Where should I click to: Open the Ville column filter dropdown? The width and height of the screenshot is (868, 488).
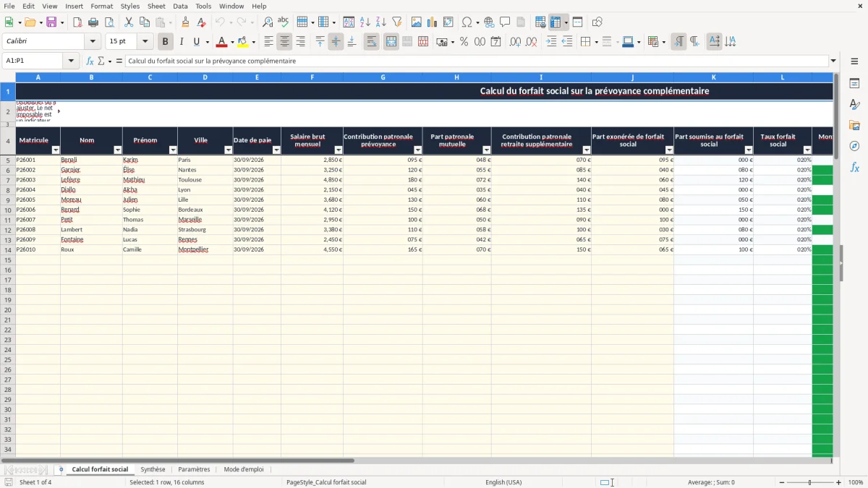(228, 150)
